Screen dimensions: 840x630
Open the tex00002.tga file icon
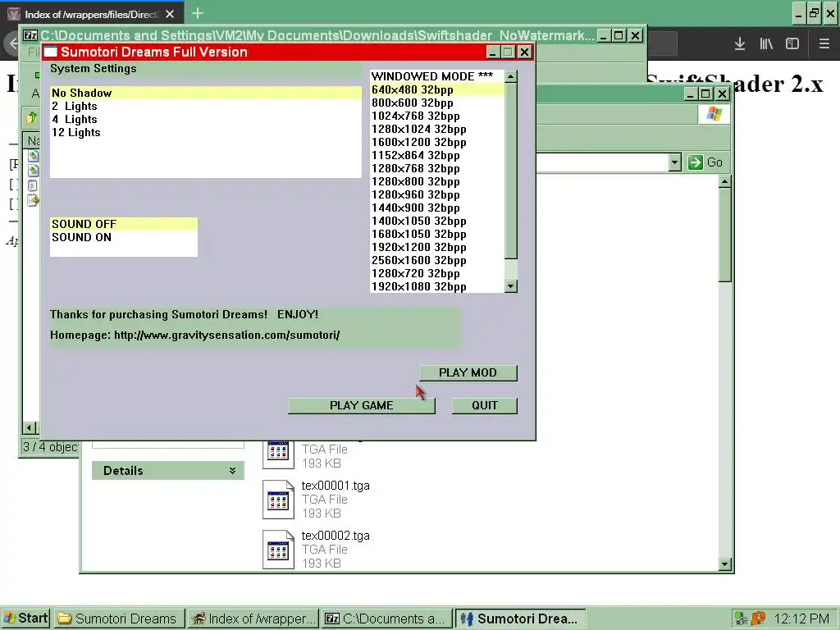[x=279, y=549]
